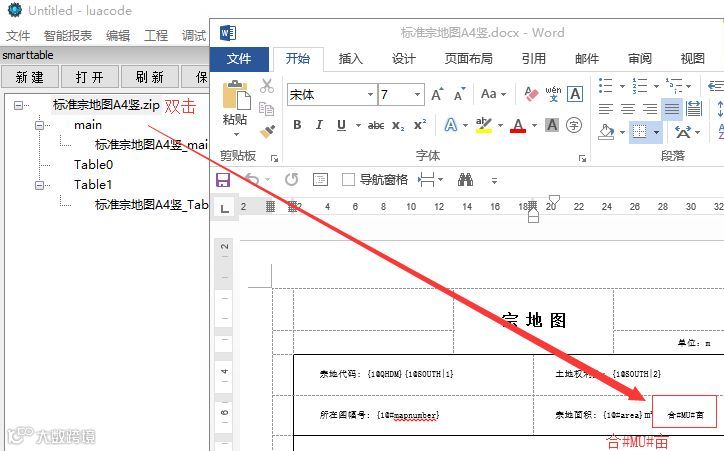Set align right paragraph alignment
Viewport: 724px width, 451px height.
(x=650, y=109)
